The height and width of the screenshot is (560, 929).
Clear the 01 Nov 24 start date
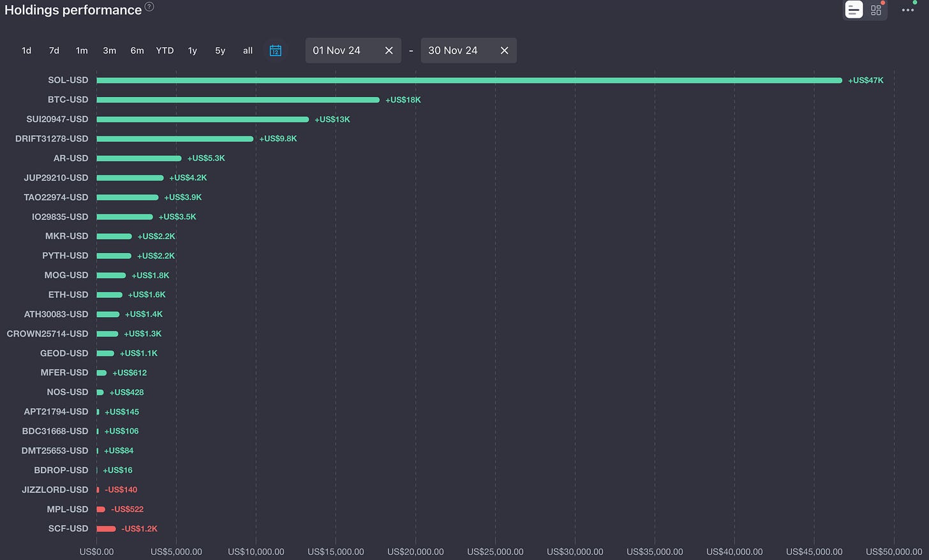point(389,50)
